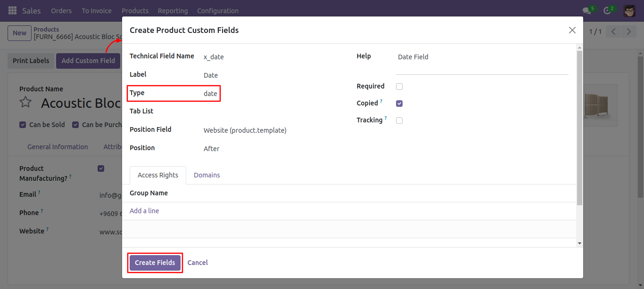This screenshot has width=644, height=289.
Task: Toggle the Product Manufacturing checkbox
Action: [101, 169]
